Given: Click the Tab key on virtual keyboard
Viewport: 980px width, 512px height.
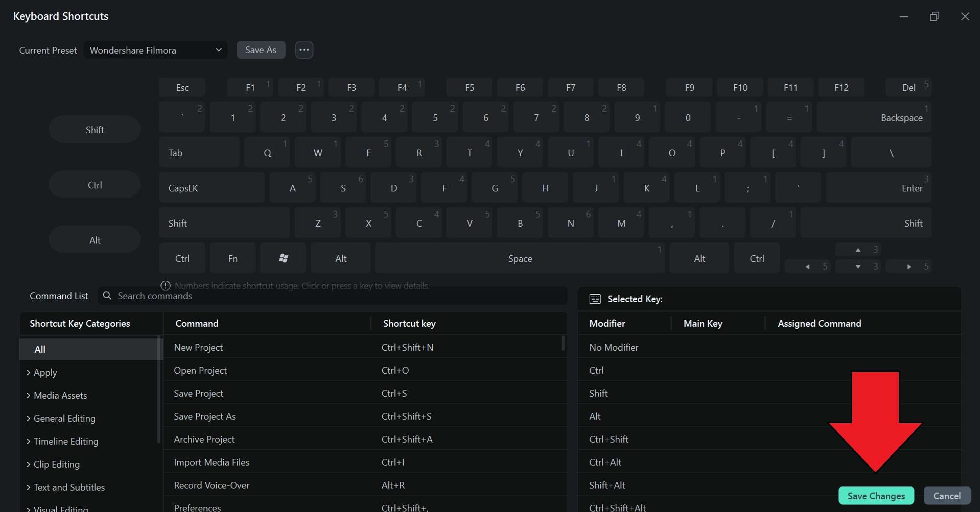Looking at the screenshot, I should [199, 152].
